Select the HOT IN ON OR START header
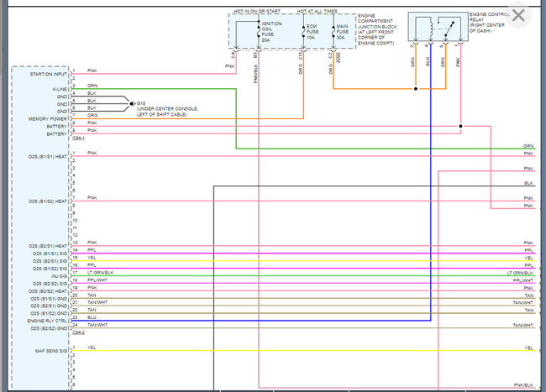Viewport: 546px width, 392px height. click(x=257, y=11)
